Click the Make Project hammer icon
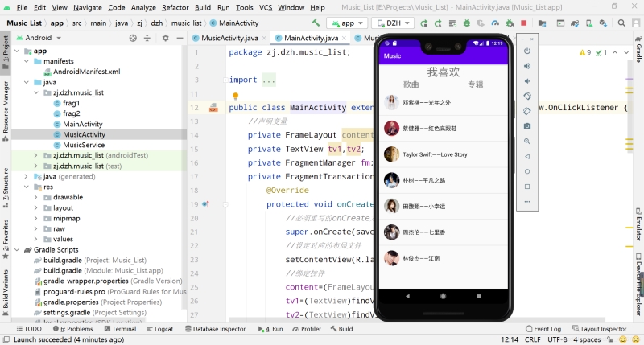 (316, 23)
